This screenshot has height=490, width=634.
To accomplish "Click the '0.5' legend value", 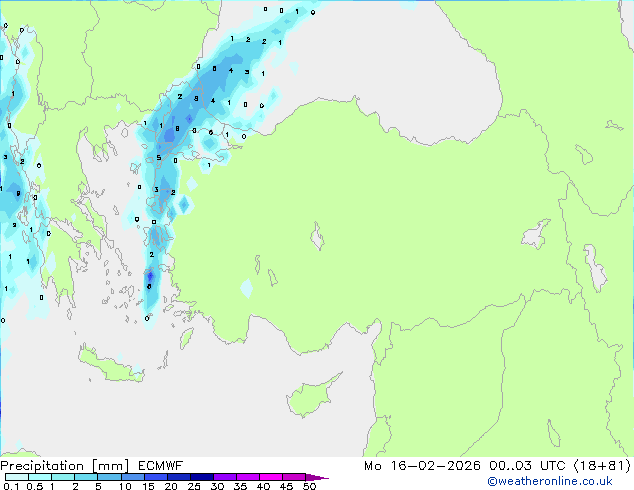I will [34, 486].
